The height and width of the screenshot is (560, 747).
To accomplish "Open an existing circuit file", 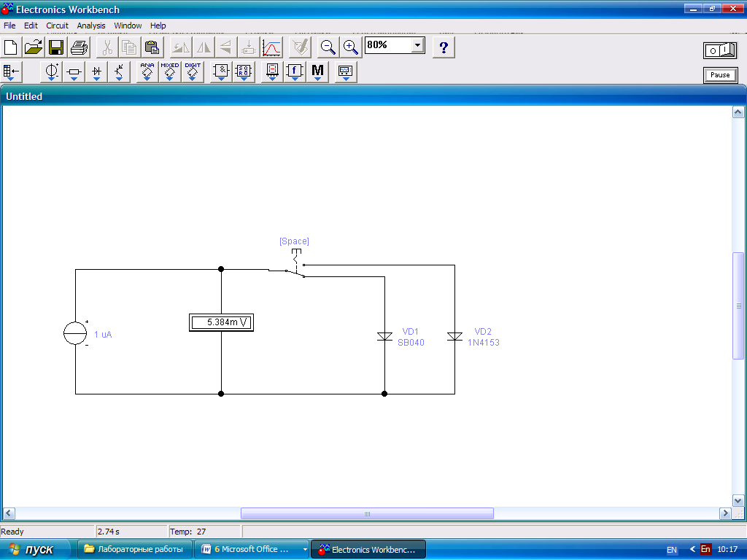I will (x=34, y=47).
